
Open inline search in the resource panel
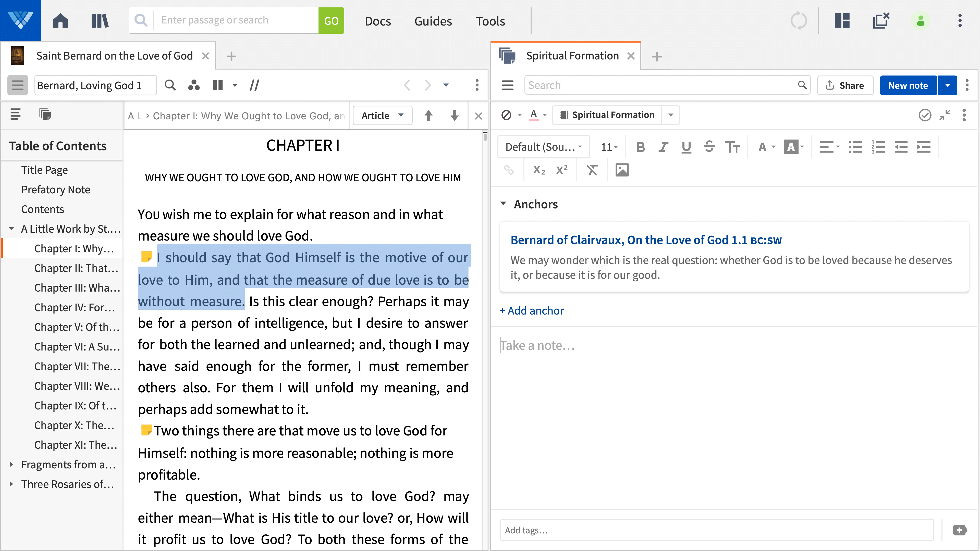pos(170,85)
